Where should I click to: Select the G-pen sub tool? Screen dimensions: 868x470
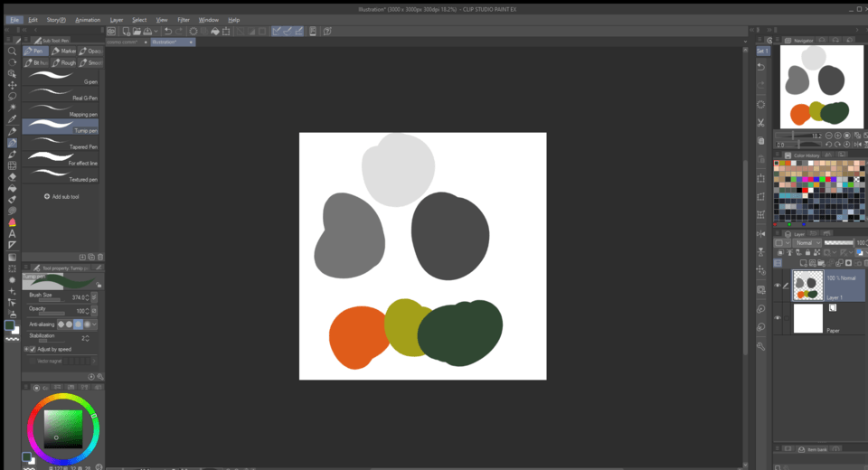(61, 79)
